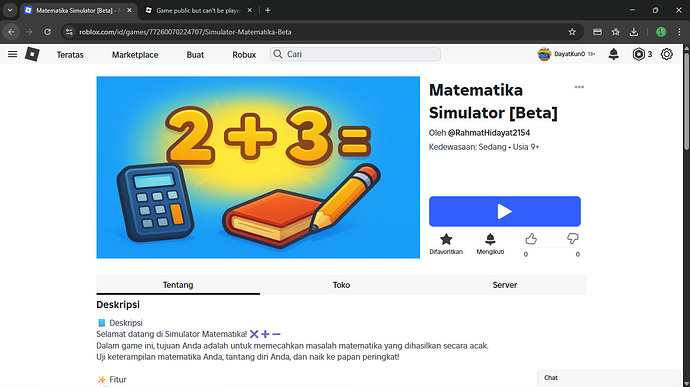690x387 pixels.
Task: Open the Server tab
Action: tap(505, 285)
